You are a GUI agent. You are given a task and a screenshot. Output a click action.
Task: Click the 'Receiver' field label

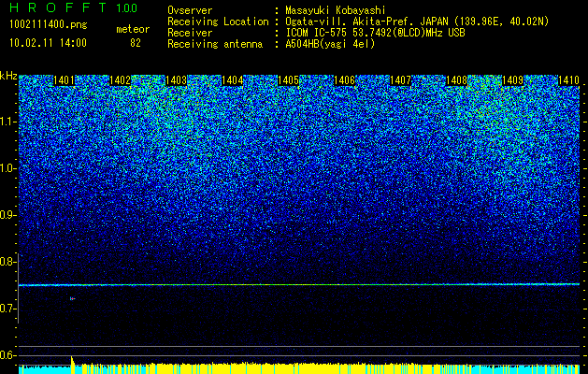click(190, 33)
